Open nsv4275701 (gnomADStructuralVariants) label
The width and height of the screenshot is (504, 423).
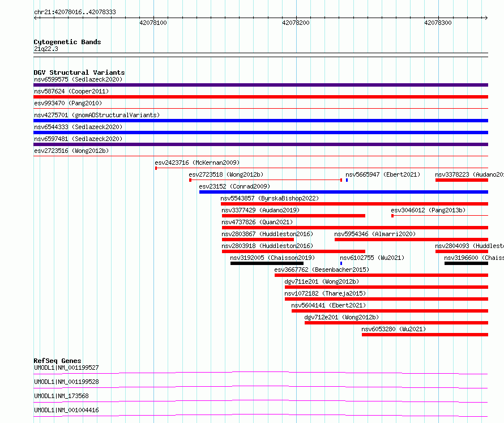click(97, 115)
